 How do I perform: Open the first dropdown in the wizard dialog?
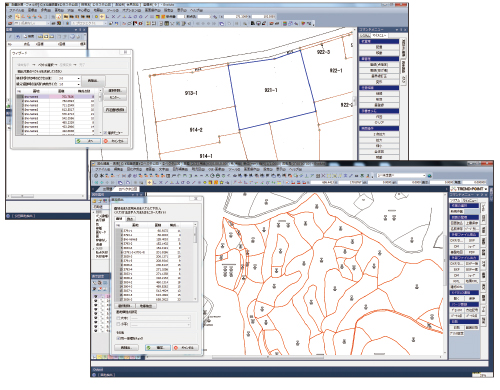point(69,78)
